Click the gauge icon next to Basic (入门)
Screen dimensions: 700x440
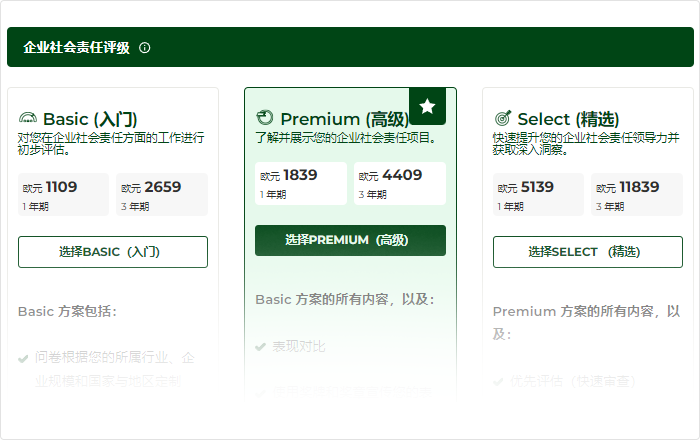[x=28, y=118]
